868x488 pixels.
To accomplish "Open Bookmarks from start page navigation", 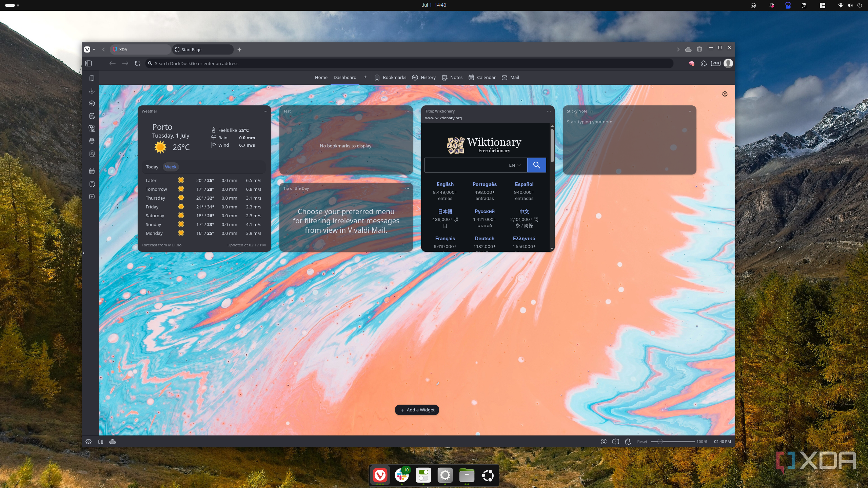I will 390,77.
